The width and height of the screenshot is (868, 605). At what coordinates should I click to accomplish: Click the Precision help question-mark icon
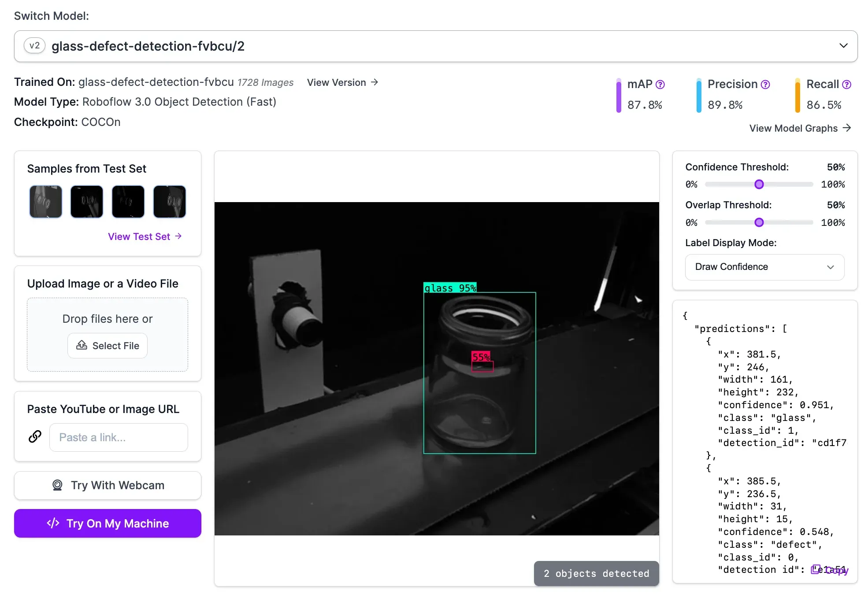[765, 85]
